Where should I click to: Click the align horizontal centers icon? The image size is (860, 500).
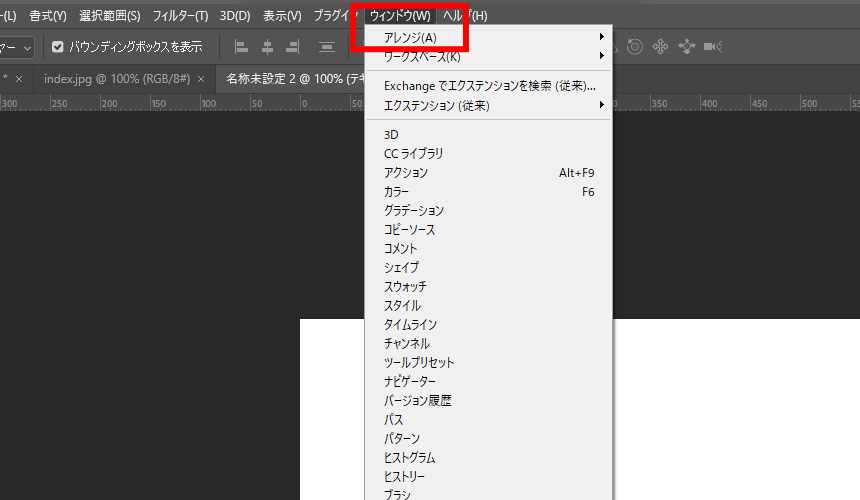267,47
